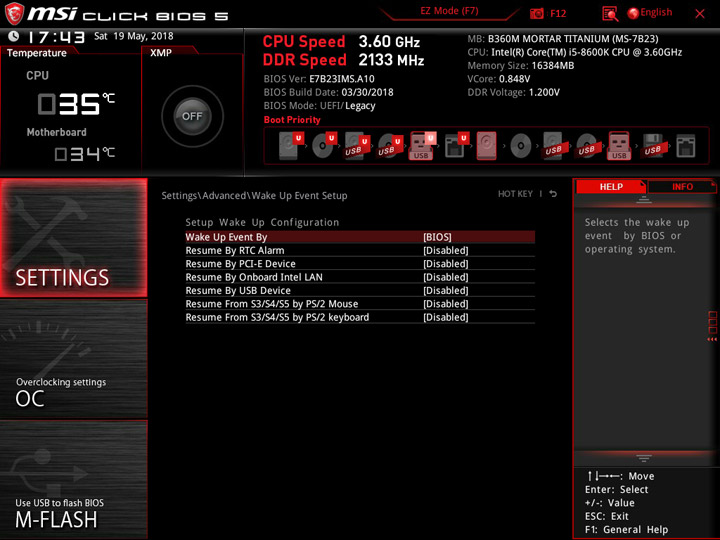Switch to the HELP tab
Viewport: 720px width, 540px height.
611,186
